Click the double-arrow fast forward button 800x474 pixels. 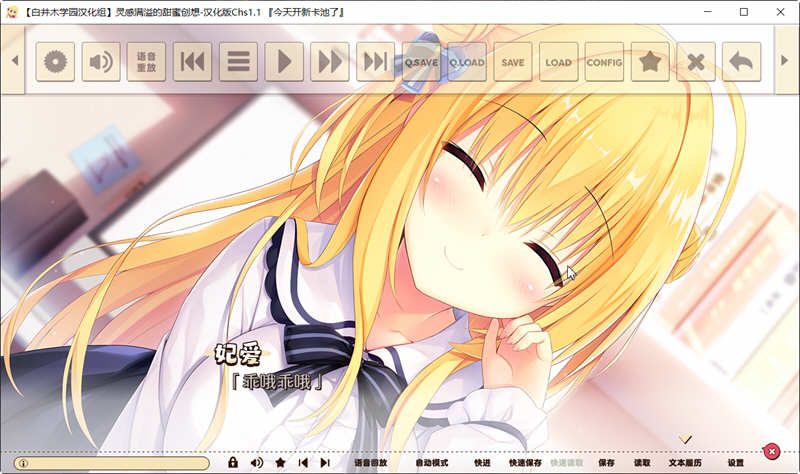point(330,62)
